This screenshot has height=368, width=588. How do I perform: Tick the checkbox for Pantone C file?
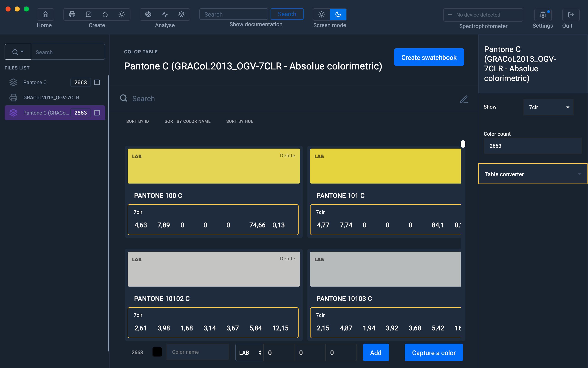97,83
